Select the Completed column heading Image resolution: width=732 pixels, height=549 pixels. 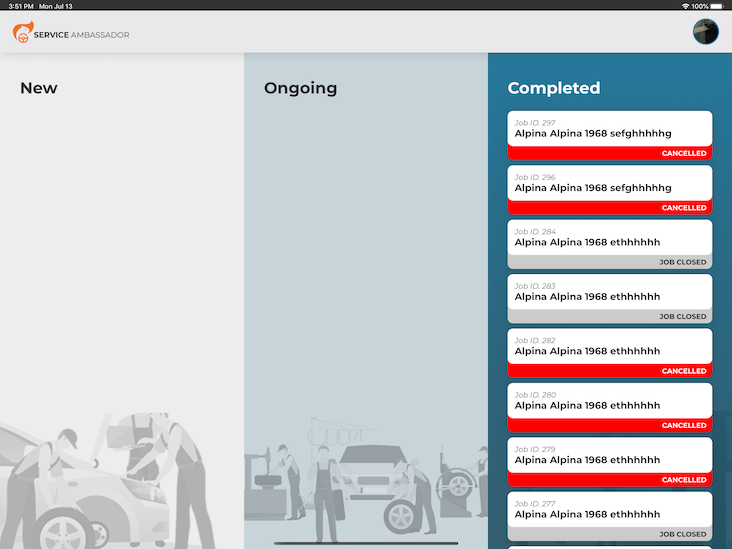coord(554,88)
